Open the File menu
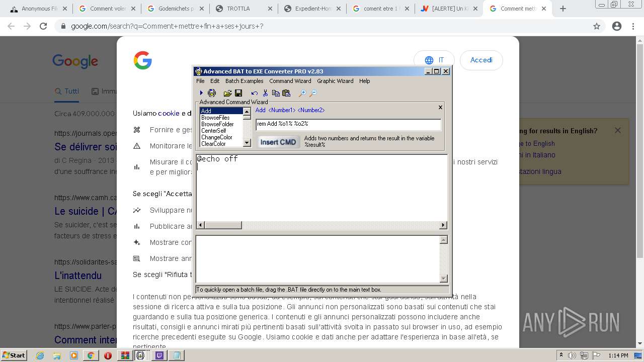Image resolution: width=644 pixels, height=362 pixels. point(200,81)
